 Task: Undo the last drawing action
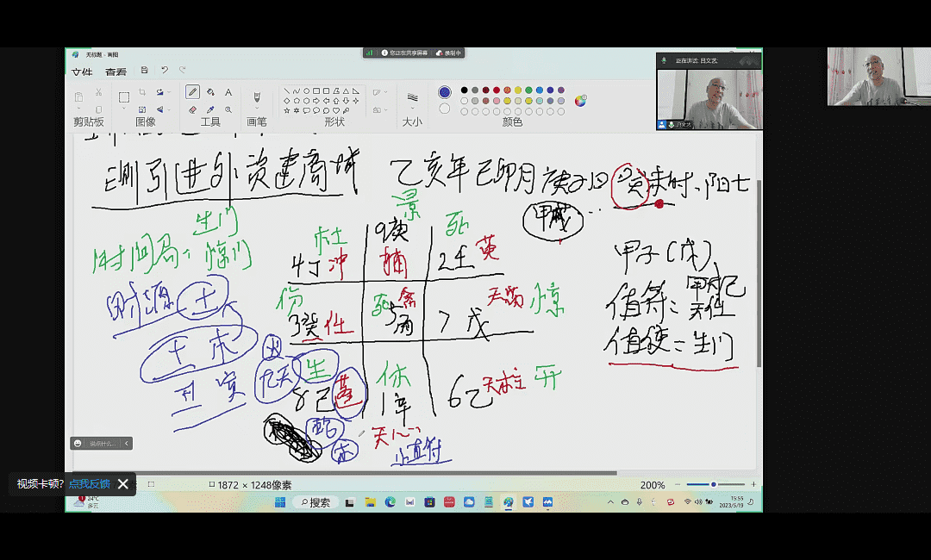[164, 70]
